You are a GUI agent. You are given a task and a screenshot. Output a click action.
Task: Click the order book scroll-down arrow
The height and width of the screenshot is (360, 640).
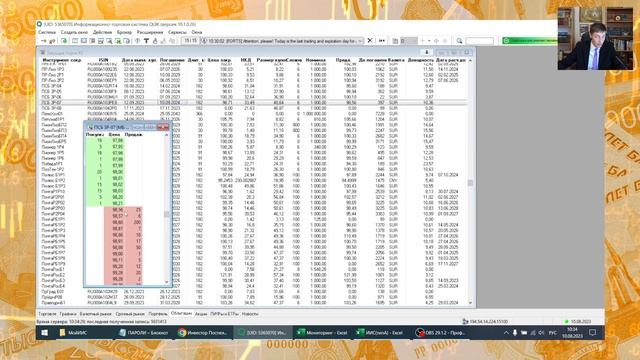[166, 282]
